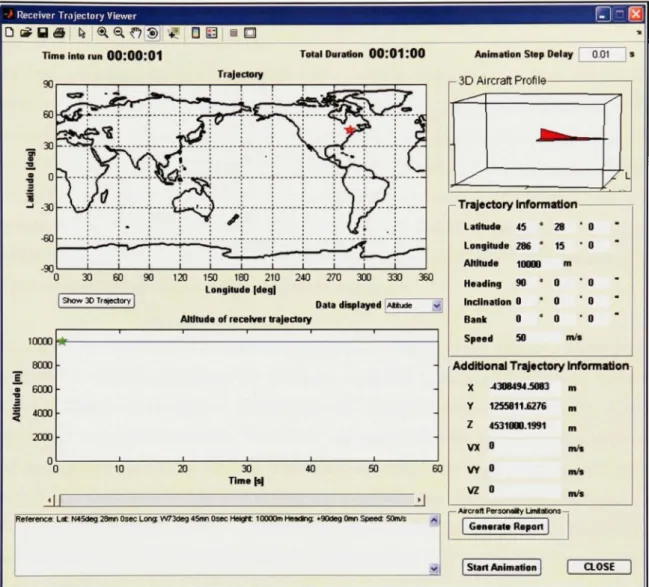Click the toolbar dock arrow at top right
The height and width of the screenshot is (587, 649).
click(x=639, y=32)
